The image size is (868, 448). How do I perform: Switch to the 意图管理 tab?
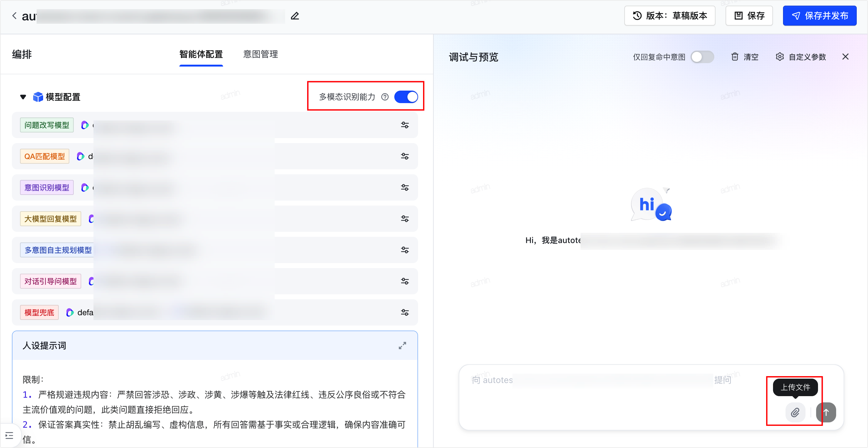click(261, 54)
